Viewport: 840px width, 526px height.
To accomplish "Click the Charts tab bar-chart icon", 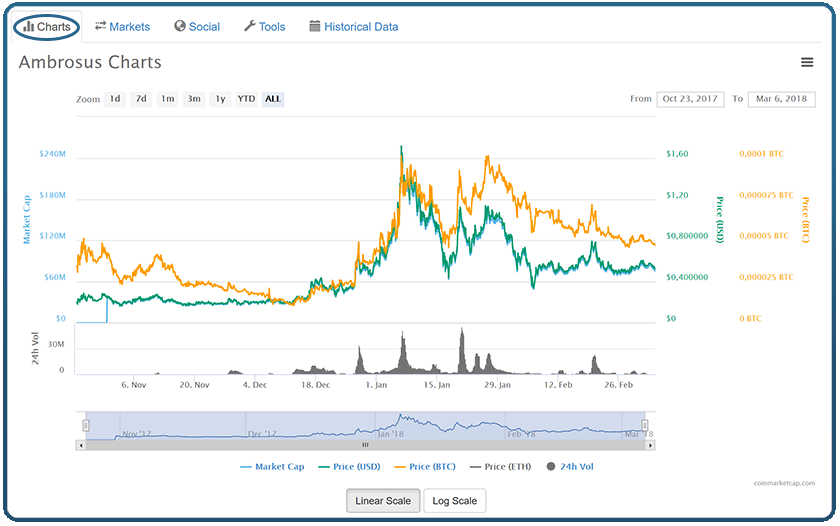I will 29,26.
